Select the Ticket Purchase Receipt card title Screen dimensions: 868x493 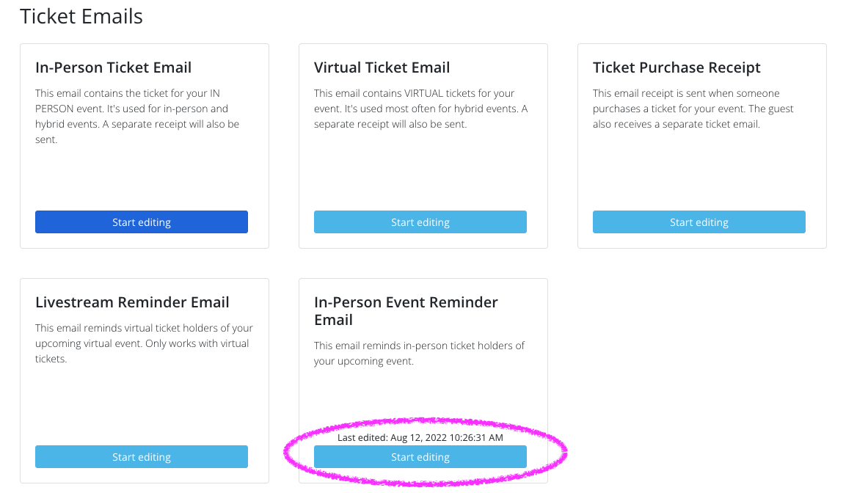point(676,67)
